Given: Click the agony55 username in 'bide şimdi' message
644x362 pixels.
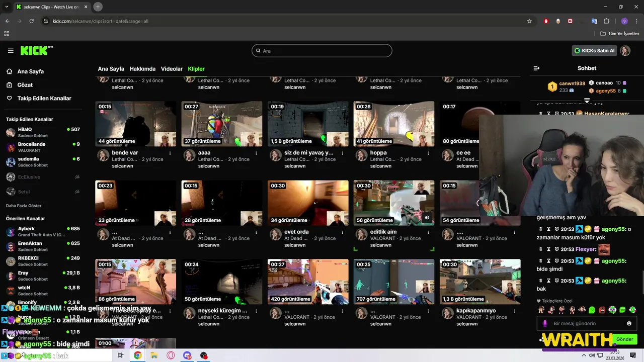Looking at the screenshot, I should [x=613, y=261].
